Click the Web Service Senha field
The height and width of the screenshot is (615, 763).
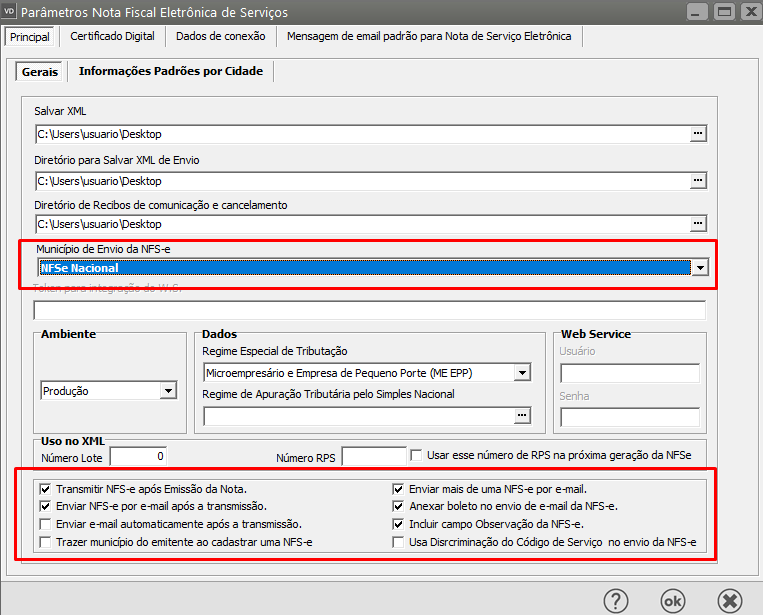[x=630, y=417]
